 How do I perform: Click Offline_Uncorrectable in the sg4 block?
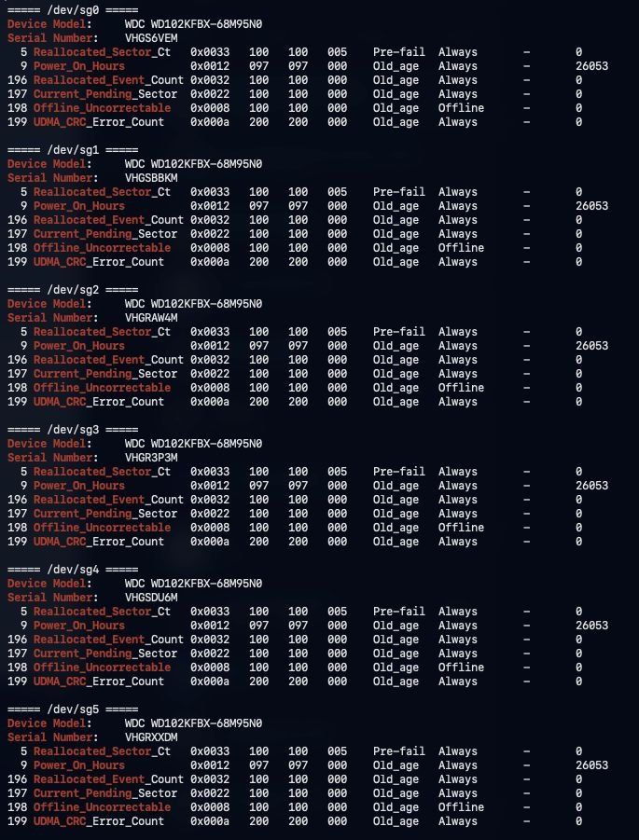pos(102,667)
